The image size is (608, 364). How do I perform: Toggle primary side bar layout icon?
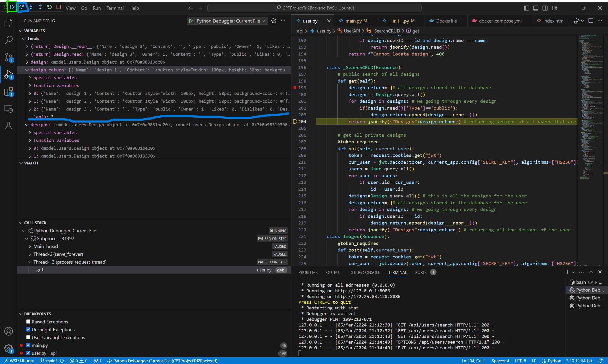pos(526,8)
